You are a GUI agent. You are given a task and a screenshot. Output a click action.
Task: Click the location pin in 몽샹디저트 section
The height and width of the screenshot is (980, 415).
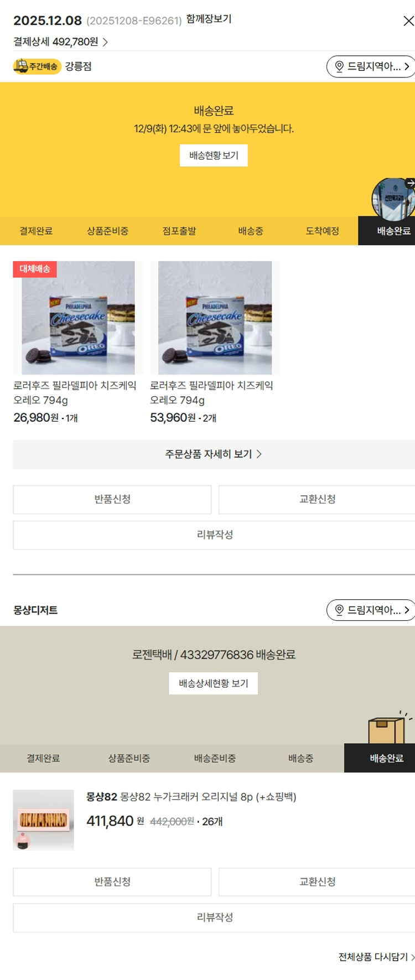(339, 610)
